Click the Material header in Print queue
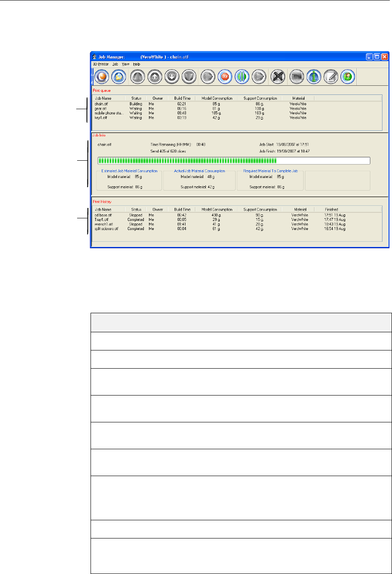 pos(298,98)
